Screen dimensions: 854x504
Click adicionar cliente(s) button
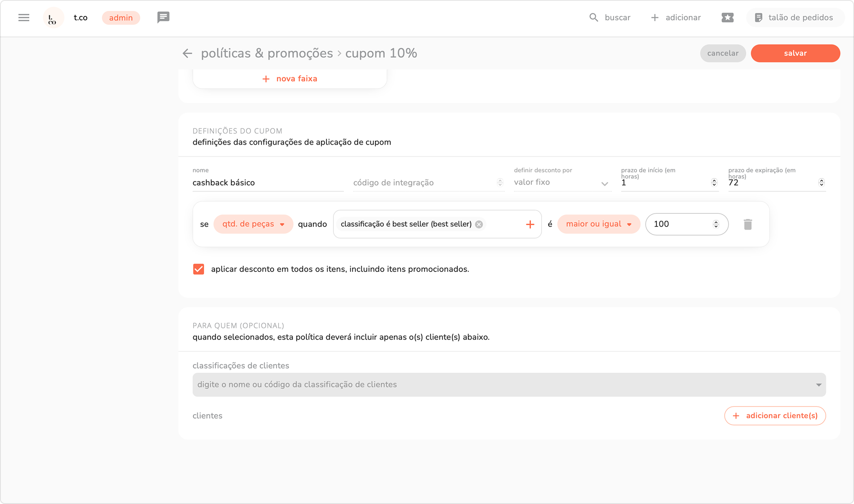tap(775, 415)
